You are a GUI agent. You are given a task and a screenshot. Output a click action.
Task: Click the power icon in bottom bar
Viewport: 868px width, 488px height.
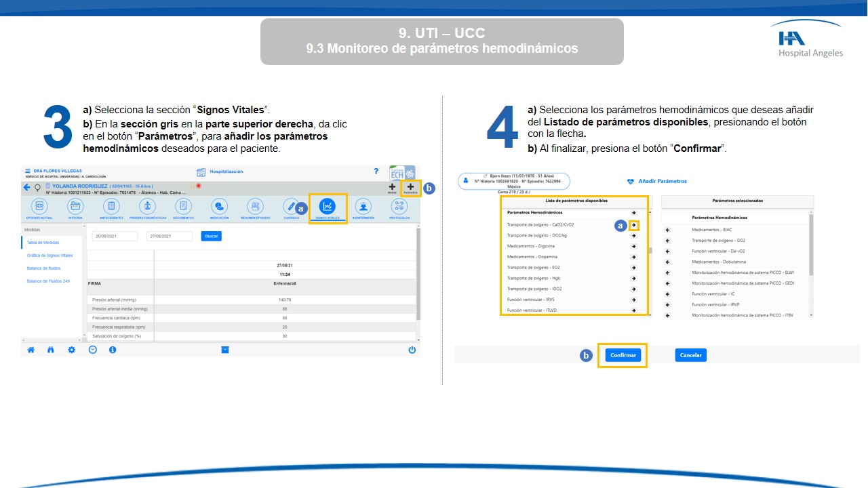[x=412, y=350]
